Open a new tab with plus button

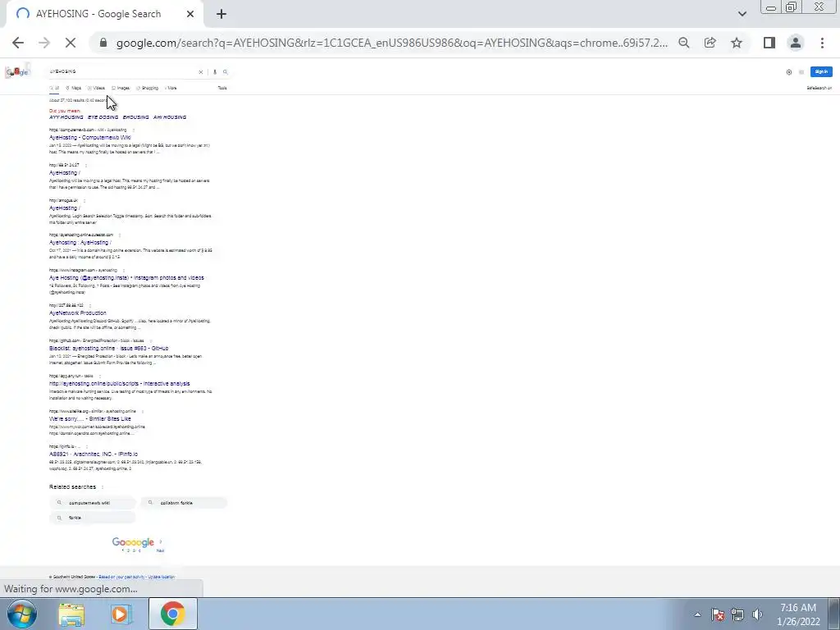coord(221,14)
